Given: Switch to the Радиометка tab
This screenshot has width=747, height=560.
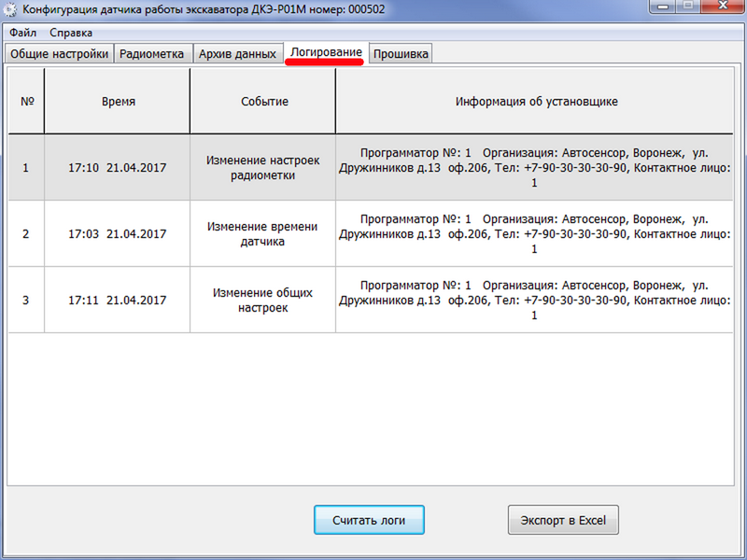Looking at the screenshot, I should click(x=152, y=54).
